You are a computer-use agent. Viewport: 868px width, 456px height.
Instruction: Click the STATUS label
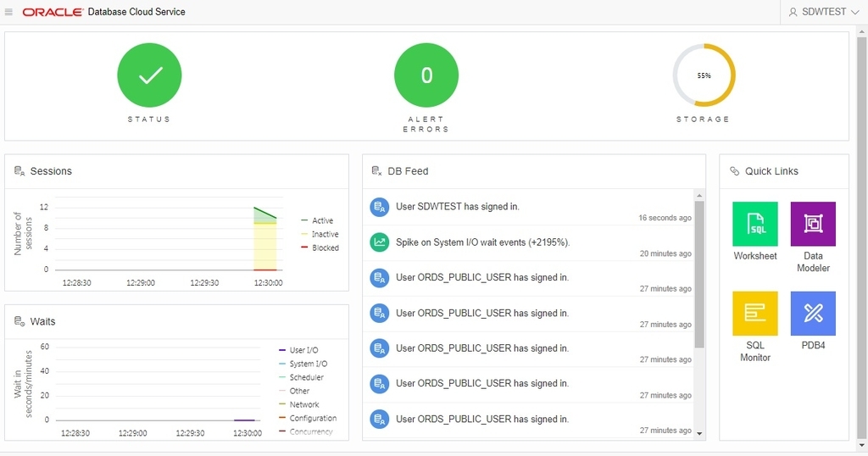click(x=149, y=119)
